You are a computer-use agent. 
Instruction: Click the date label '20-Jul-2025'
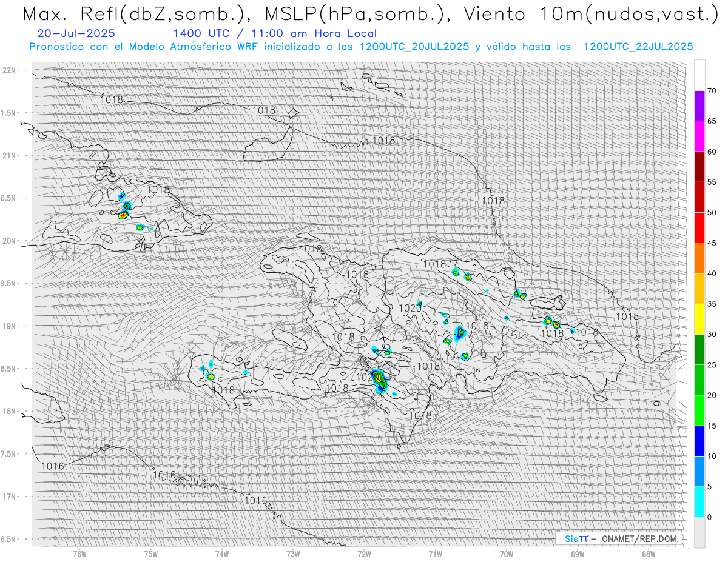76,34
